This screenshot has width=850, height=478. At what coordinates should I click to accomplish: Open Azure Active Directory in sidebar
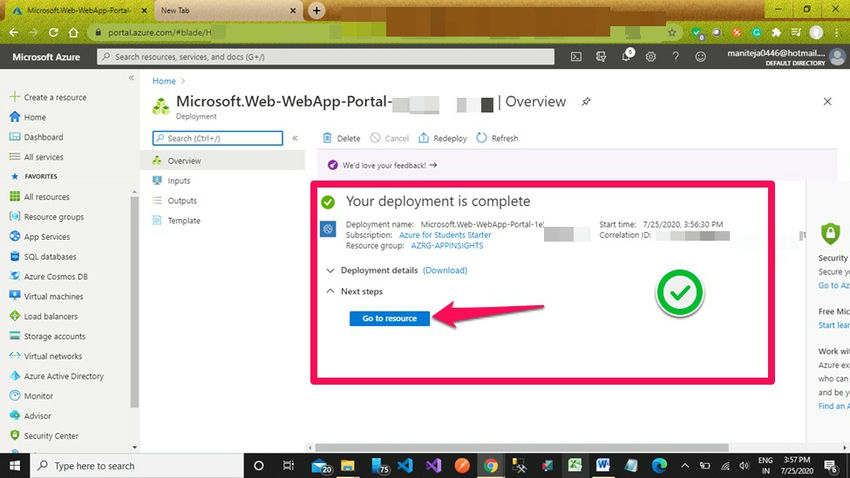[x=56, y=376]
